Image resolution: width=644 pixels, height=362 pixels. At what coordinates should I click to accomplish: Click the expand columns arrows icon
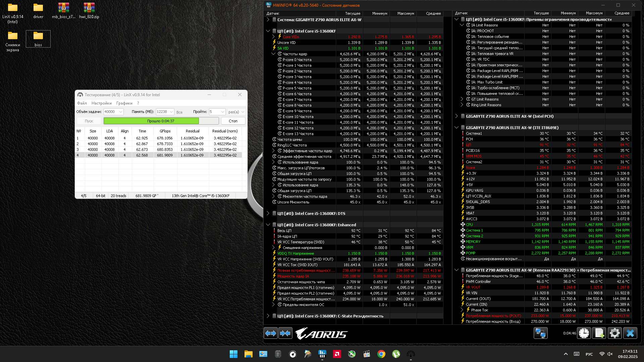click(271, 333)
